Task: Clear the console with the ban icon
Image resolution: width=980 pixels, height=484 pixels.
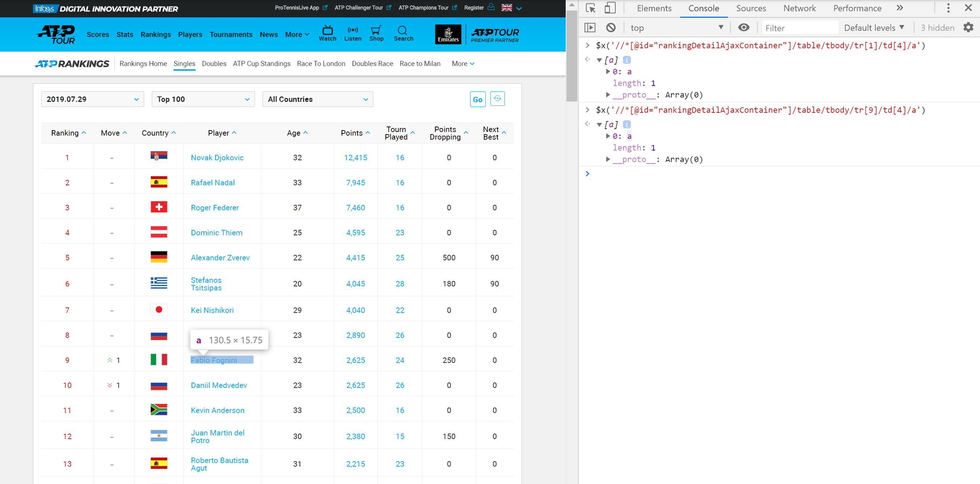Action: pyautogui.click(x=611, y=28)
